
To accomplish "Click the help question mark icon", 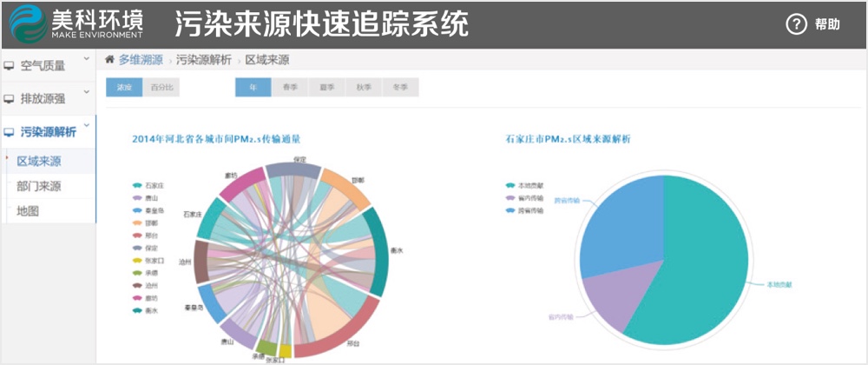I will pos(796,24).
